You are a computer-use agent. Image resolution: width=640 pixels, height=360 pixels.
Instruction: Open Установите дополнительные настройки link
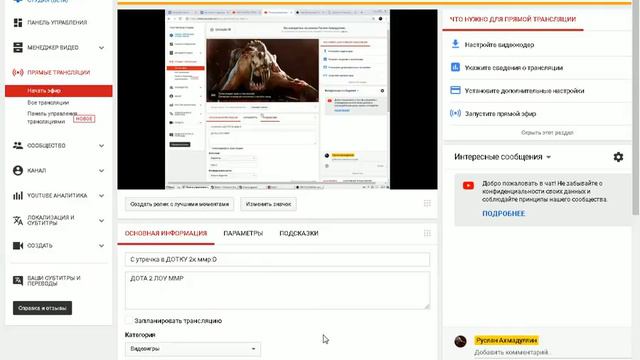[x=524, y=91]
